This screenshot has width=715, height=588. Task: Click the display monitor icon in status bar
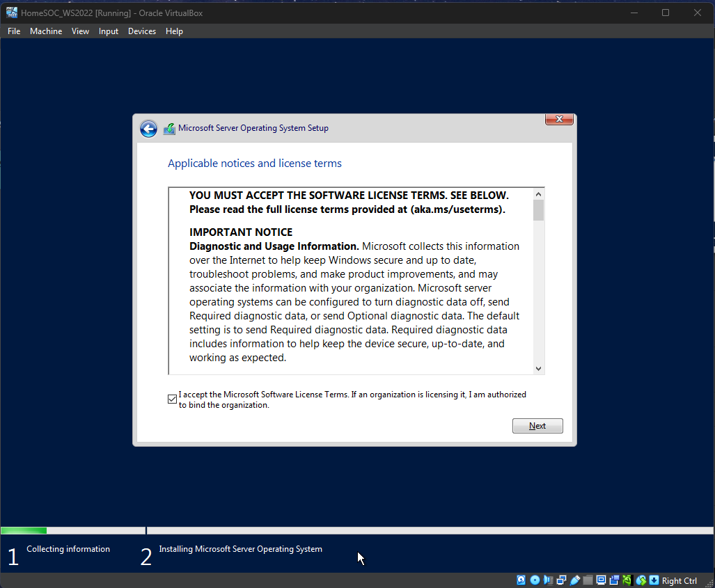(x=601, y=580)
